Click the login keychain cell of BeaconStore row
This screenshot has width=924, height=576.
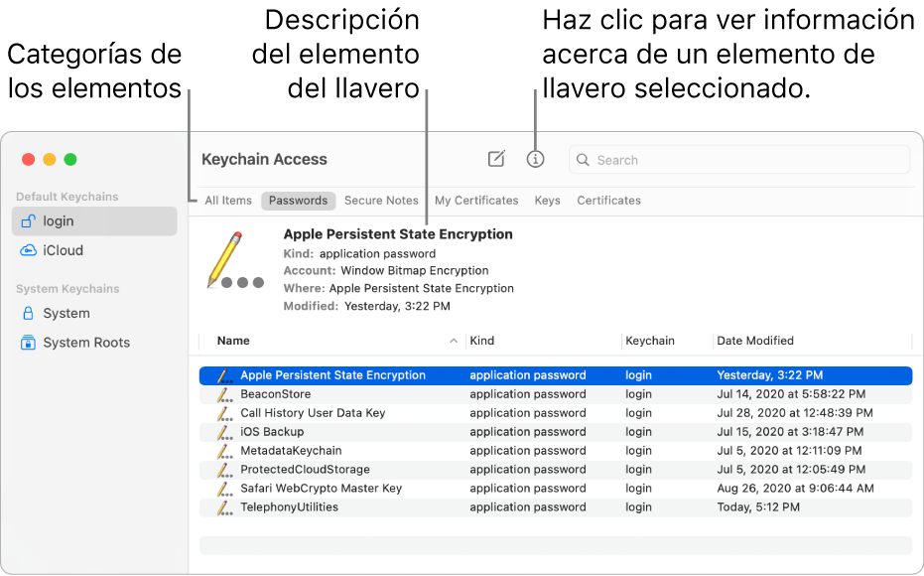[x=639, y=394]
